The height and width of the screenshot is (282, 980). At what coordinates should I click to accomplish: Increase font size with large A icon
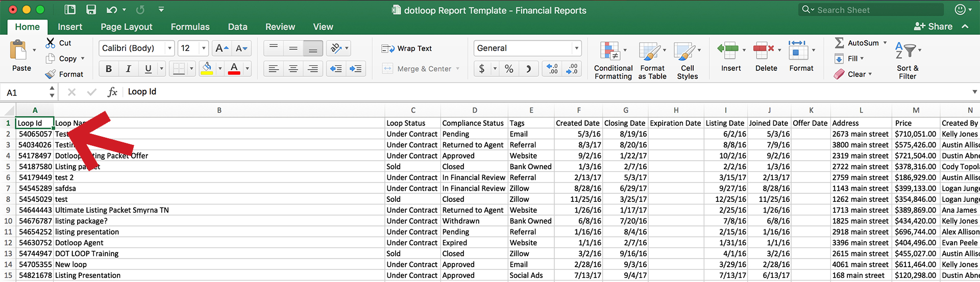(222, 48)
